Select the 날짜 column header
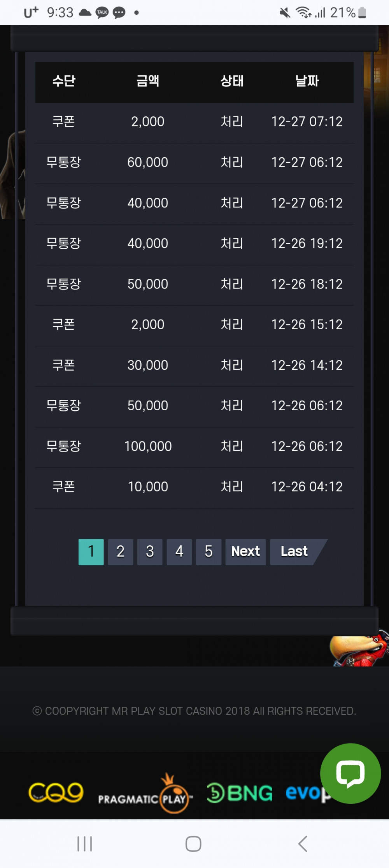The height and width of the screenshot is (868, 389). coord(307,81)
